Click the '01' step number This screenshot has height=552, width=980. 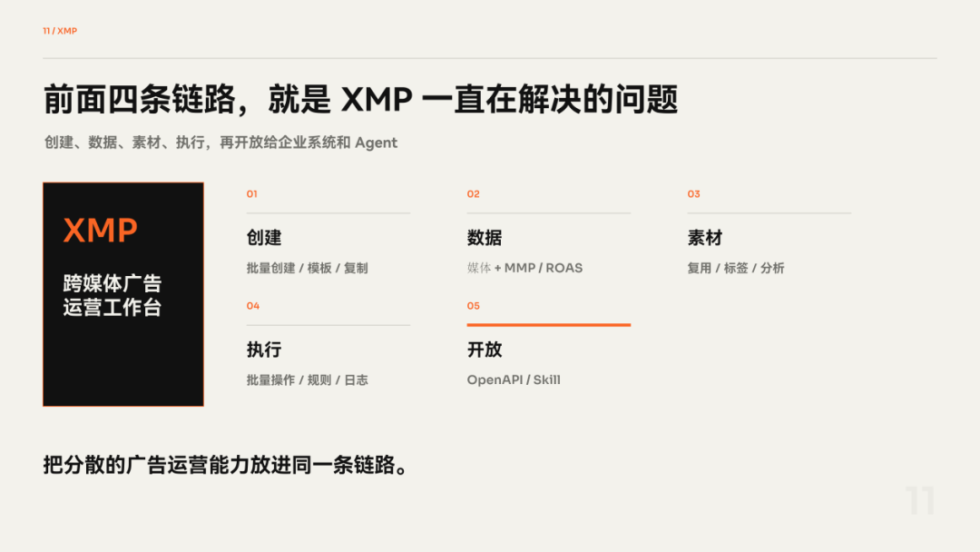[252, 193]
